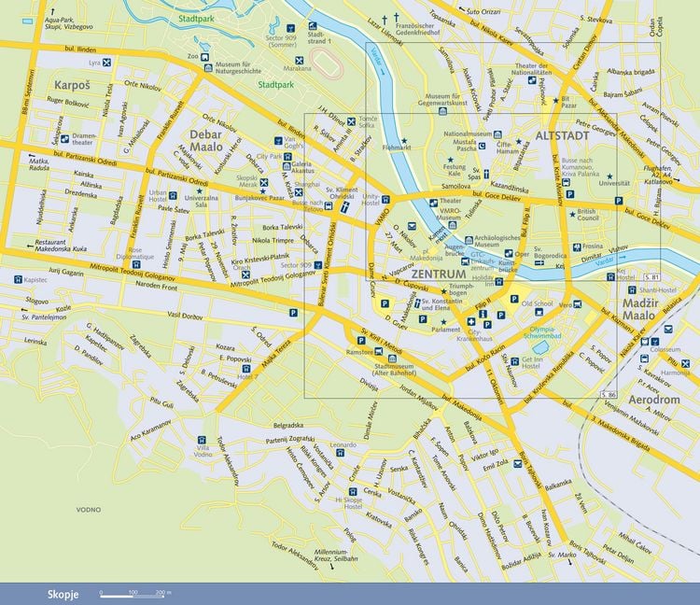Select the Museum für Naturgeschichte icon
The height and width of the screenshot is (605, 700).
tap(208, 68)
